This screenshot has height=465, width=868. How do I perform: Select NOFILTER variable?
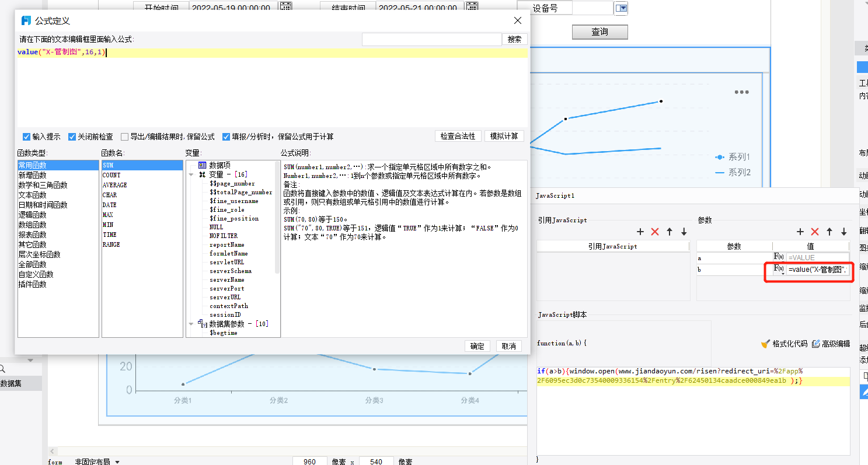coord(224,236)
